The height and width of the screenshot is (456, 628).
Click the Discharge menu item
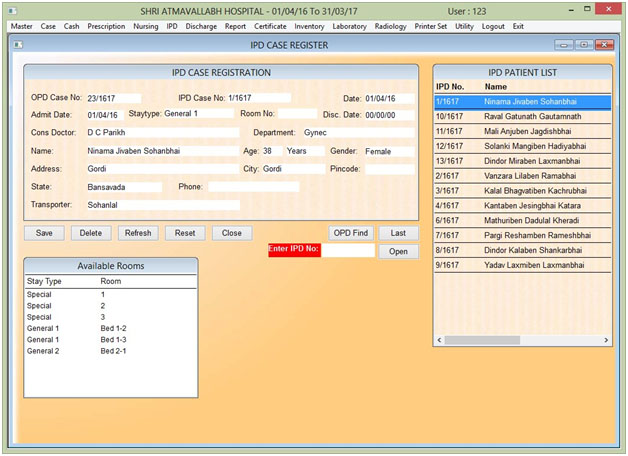coord(203,26)
